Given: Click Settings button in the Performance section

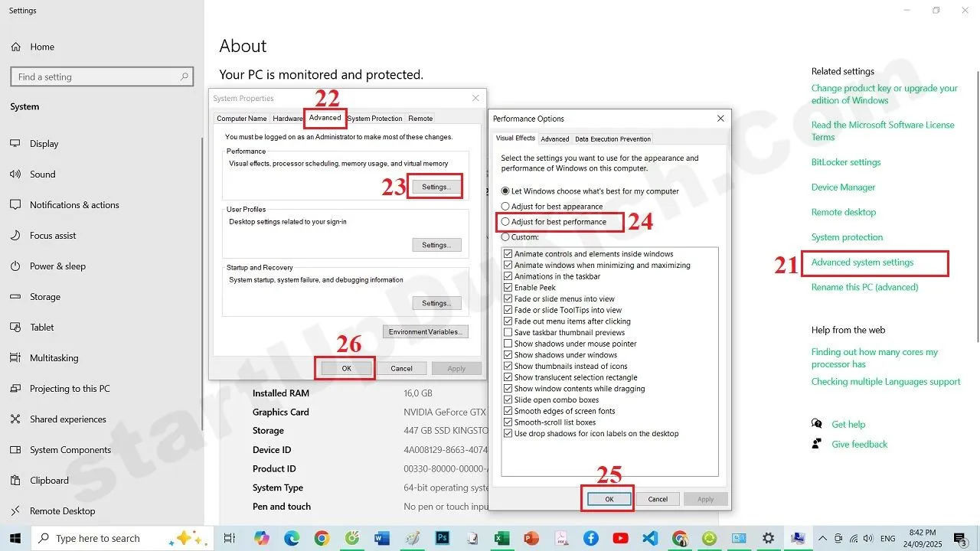Looking at the screenshot, I should click(x=436, y=187).
